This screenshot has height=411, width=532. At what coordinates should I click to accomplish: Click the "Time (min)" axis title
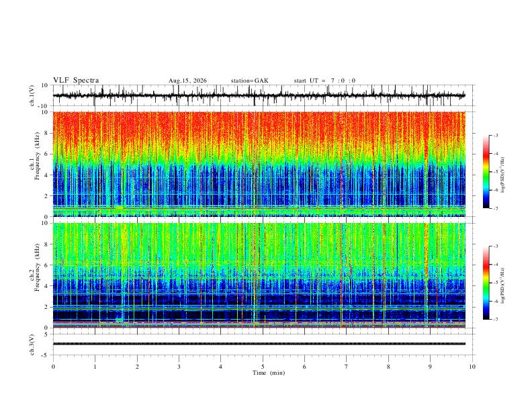click(269, 373)
